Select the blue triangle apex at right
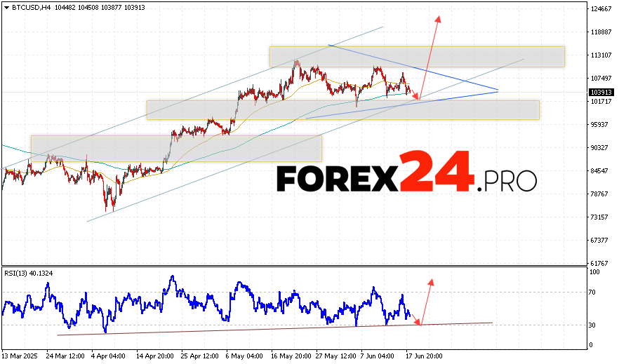This screenshot has height=364, width=619. click(498, 90)
